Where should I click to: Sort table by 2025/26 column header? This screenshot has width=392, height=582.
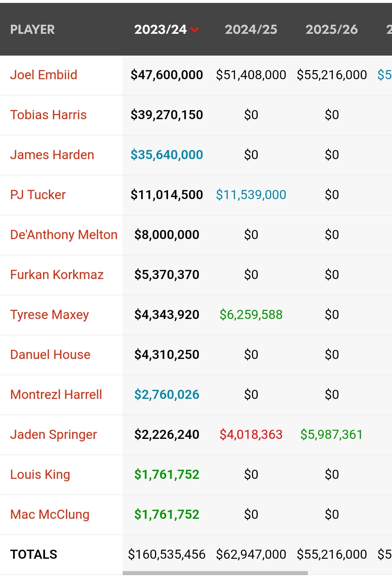pos(331,29)
